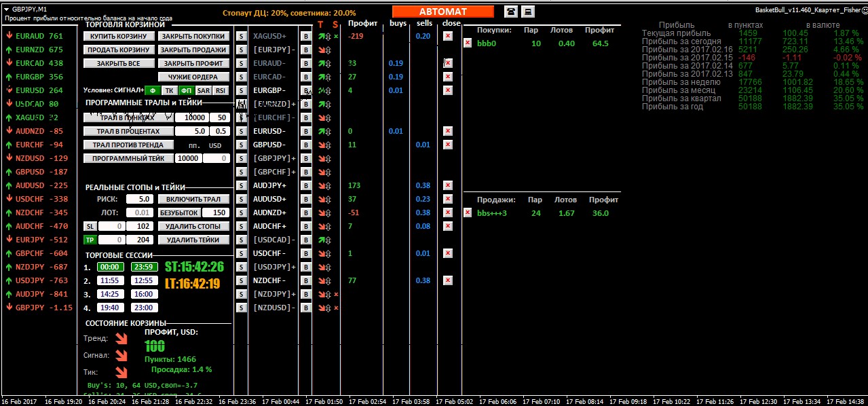Screen dimensions: 868x406
Task: Toggle the green Ф signal condition
Action: click(153, 90)
